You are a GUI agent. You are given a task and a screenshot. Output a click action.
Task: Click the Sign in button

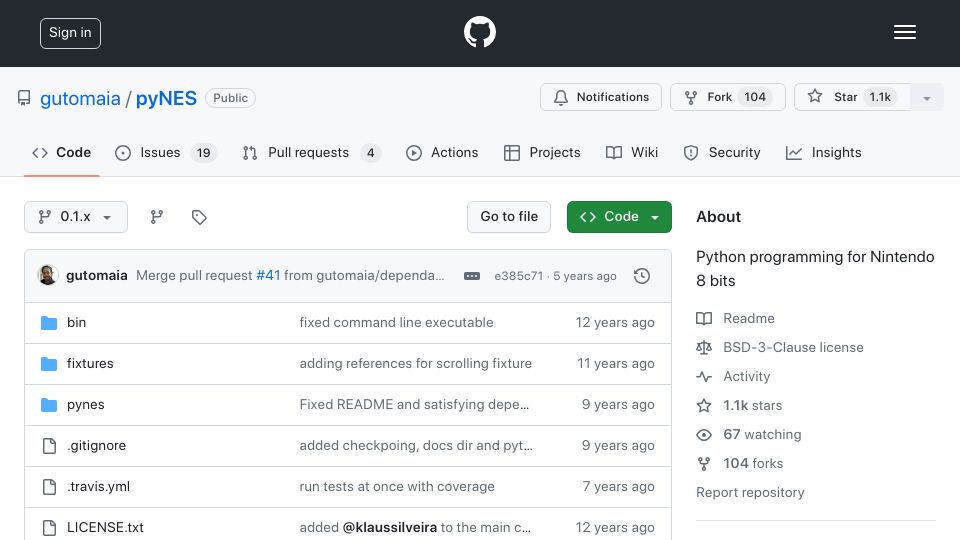(x=70, y=33)
